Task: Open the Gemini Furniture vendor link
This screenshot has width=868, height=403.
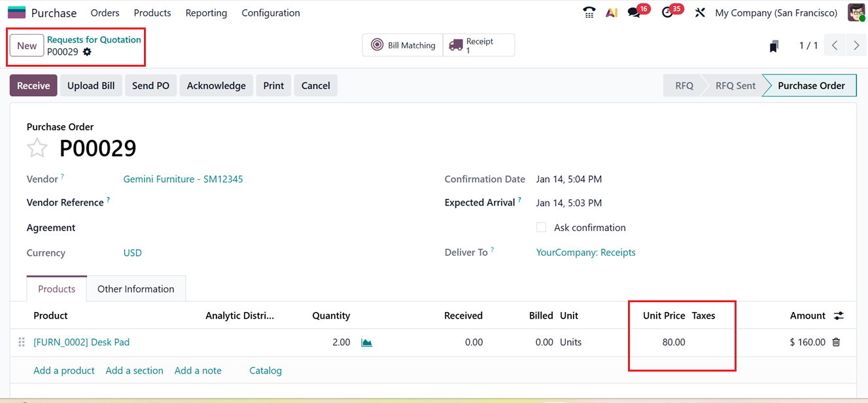Action: click(182, 179)
